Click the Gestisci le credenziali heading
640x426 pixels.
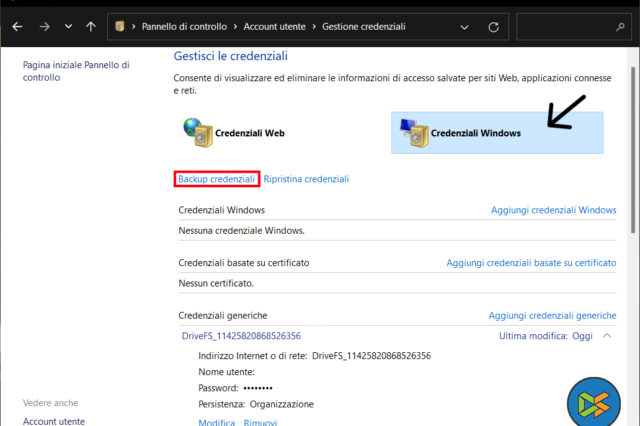(x=231, y=56)
